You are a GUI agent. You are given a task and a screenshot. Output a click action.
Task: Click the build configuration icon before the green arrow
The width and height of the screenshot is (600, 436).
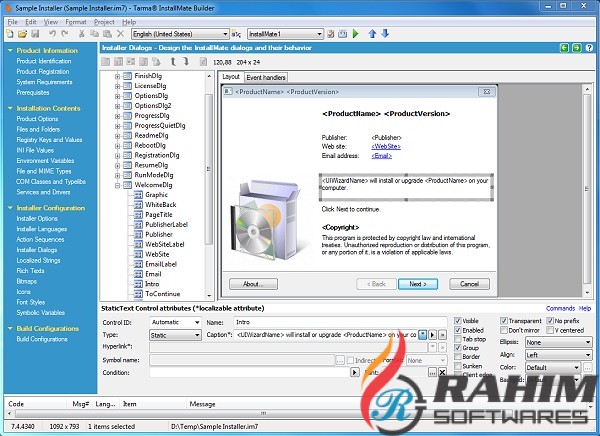(x=343, y=34)
